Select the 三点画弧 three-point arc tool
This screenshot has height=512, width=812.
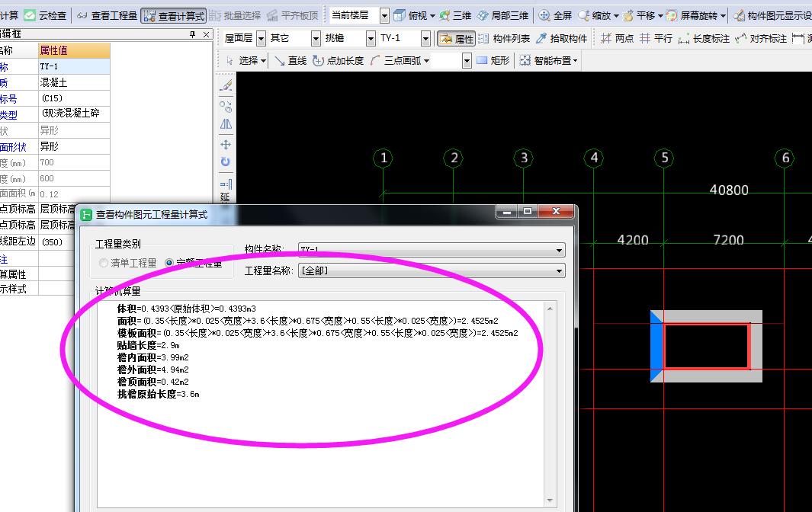pos(395,60)
